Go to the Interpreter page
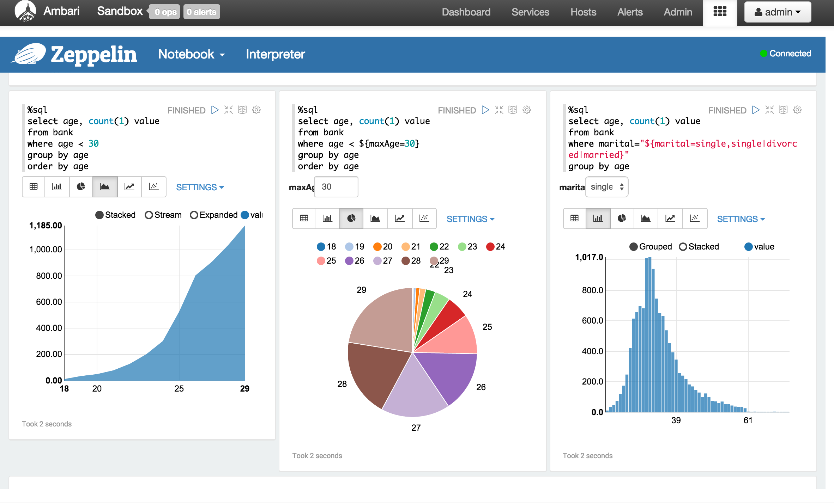The height and width of the screenshot is (504, 834). click(x=275, y=54)
